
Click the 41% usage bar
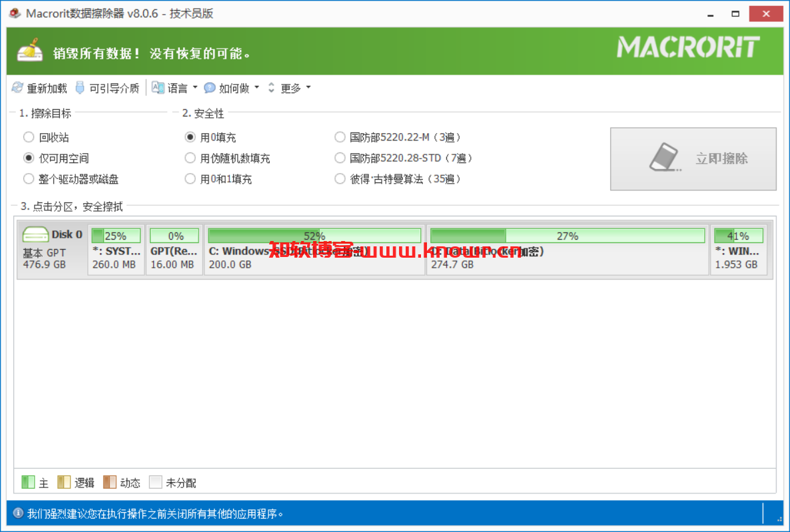739,236
